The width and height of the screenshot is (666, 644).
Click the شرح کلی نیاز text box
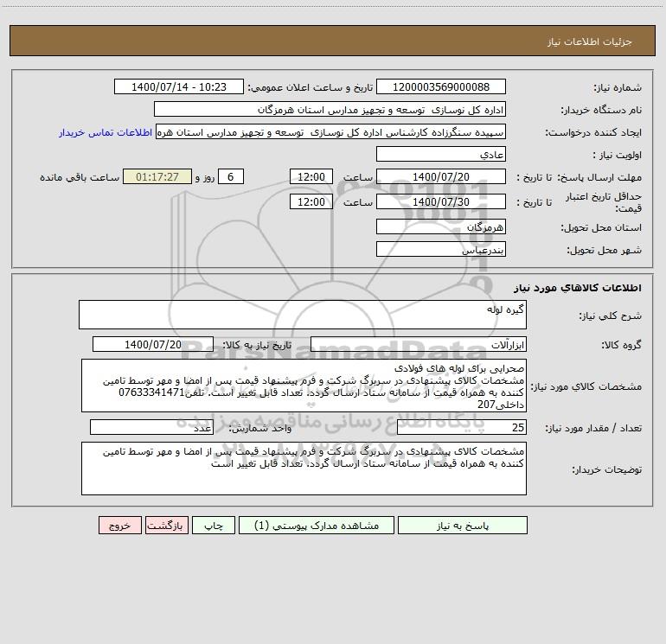(x=303, y=315)
